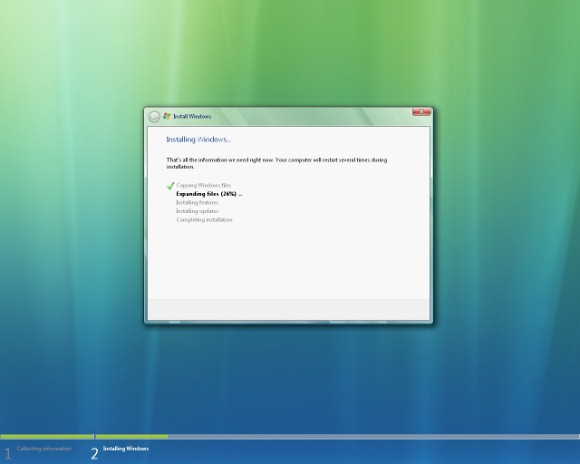
Task: Click 'Installing updates' step text
Action: tap(197, 211)
